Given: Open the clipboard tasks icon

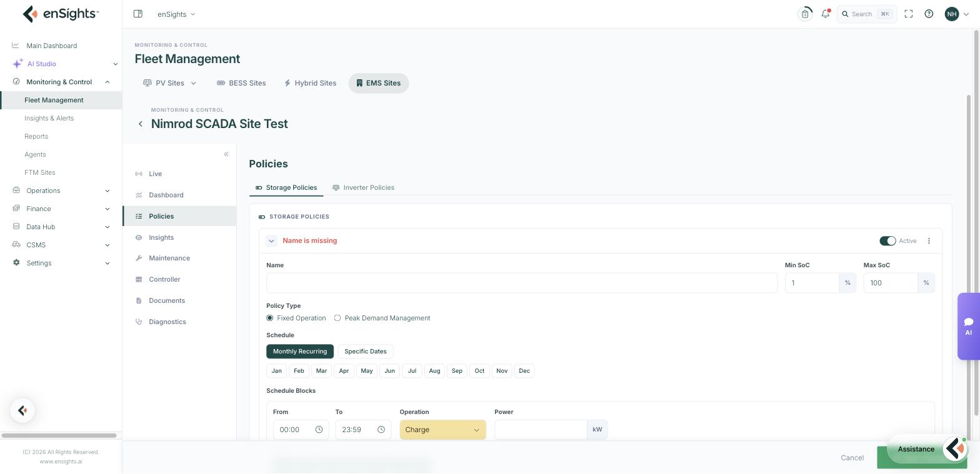Looking at the screenshot, I should tap(806, 14).
